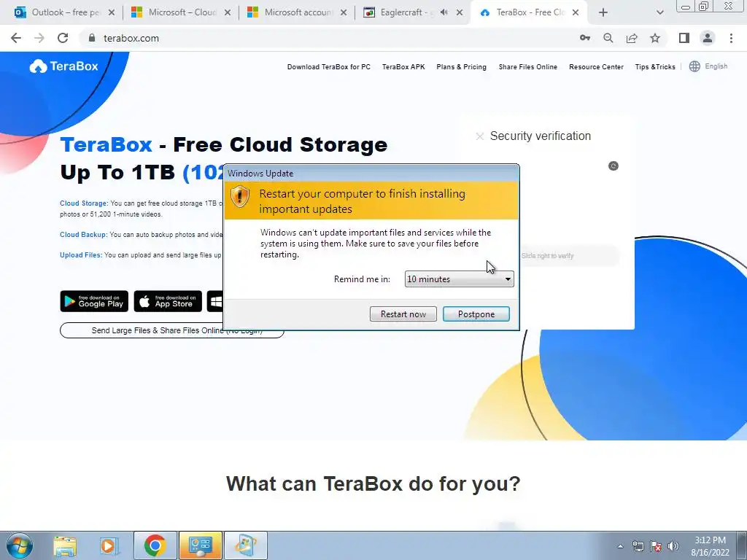Click the forward navigation arrow
This screenshot has width=747, height=560.
pyautogui.click(x=39, y=38)
